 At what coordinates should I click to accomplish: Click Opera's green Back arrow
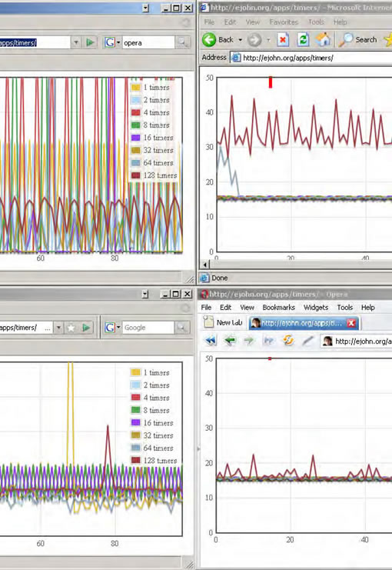230,341
